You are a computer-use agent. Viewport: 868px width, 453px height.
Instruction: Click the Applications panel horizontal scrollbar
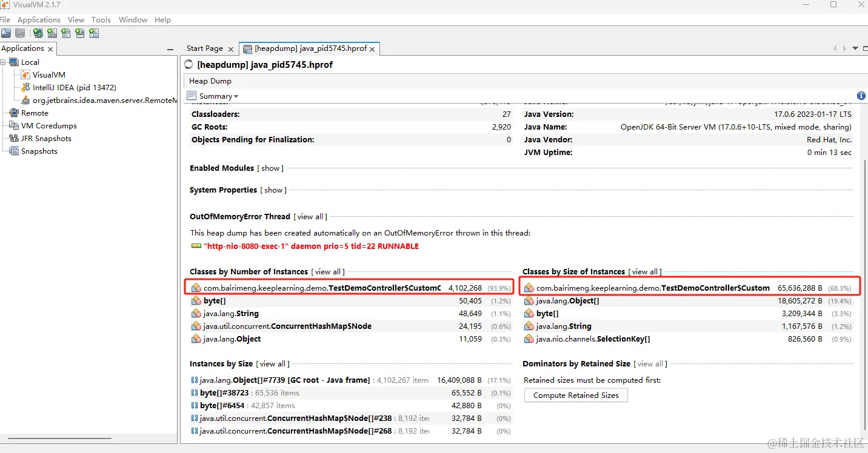[x=60, y=438]
